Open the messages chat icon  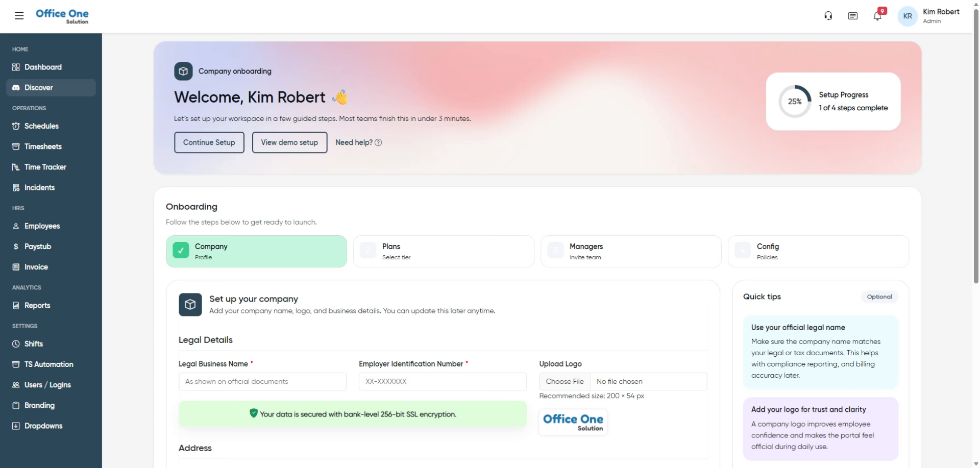pyautogui.click(x=852, y=16)
